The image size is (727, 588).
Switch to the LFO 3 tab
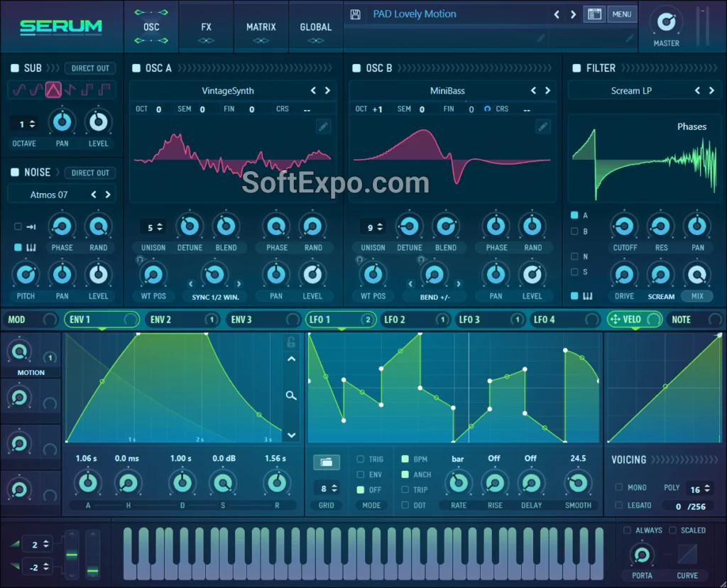click(471, 320)
